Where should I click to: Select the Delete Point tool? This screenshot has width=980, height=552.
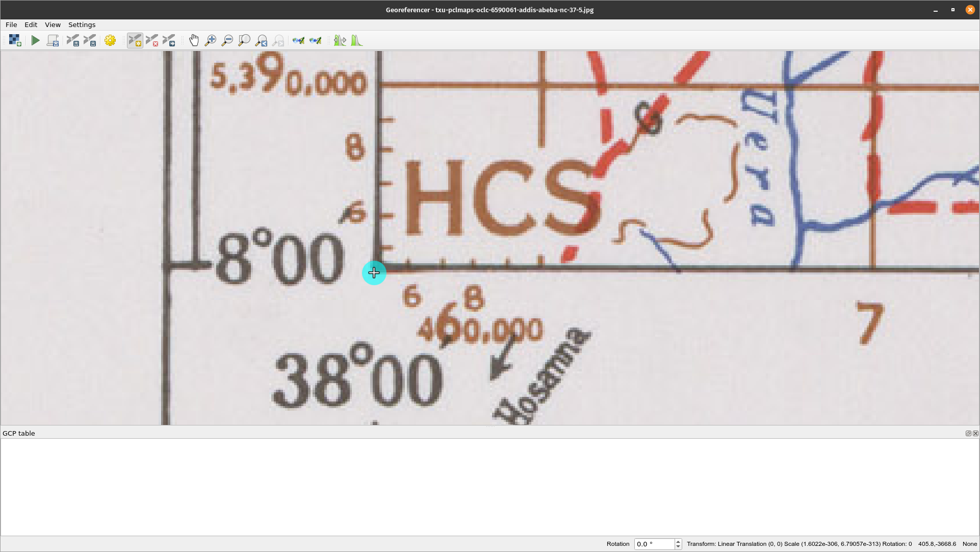(x=152, y=40)
